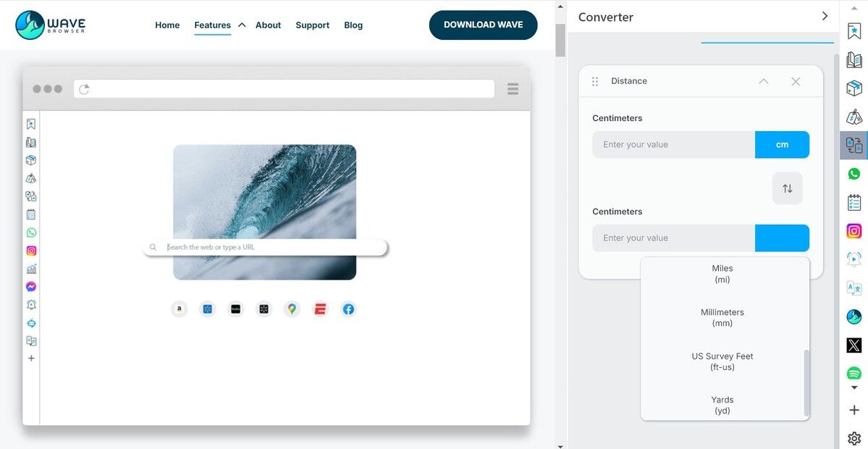Viewport: 868px width, 449px height.
Task: Go to the Support page link
Action: tap(312, 25)
